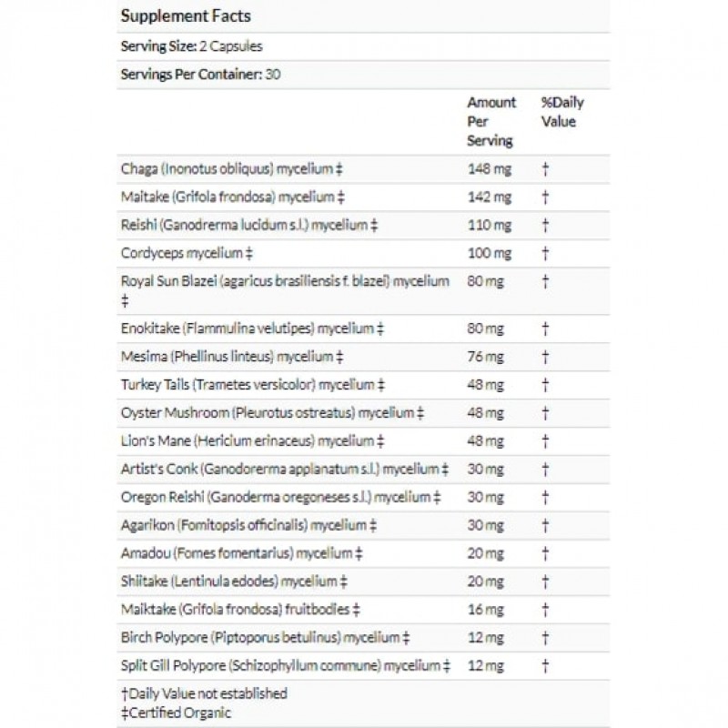This screenshot has width=728, height=728.
Task: Click the %Daily Value column header
Action: [562, 112]
